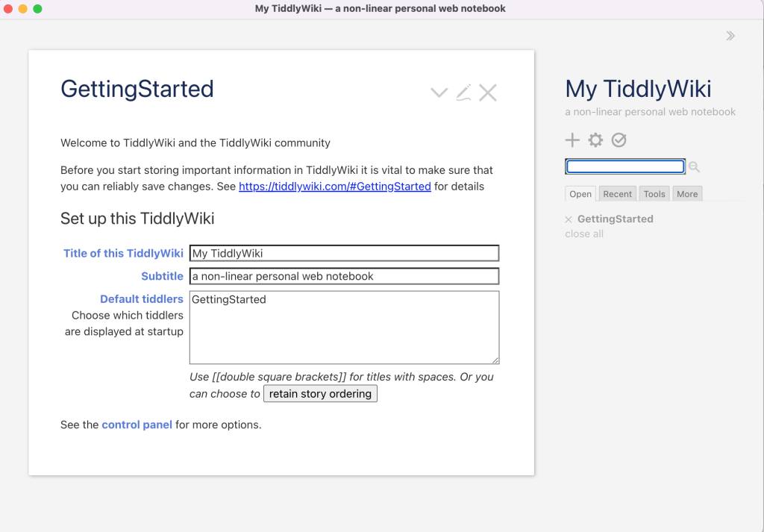The width and height of the screenshot is (764, 532).
Task: Click the My TiddlyWiki sidebar title
Action: [639, 89]
